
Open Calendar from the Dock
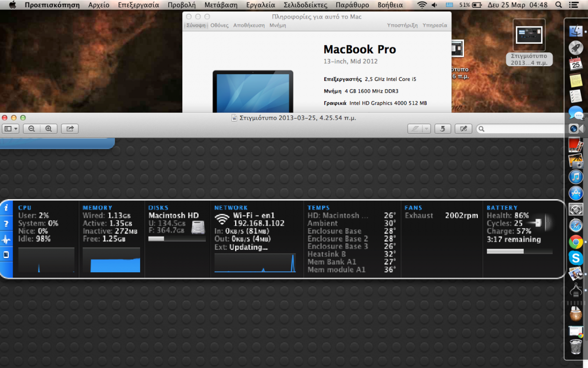pos(576,64)
